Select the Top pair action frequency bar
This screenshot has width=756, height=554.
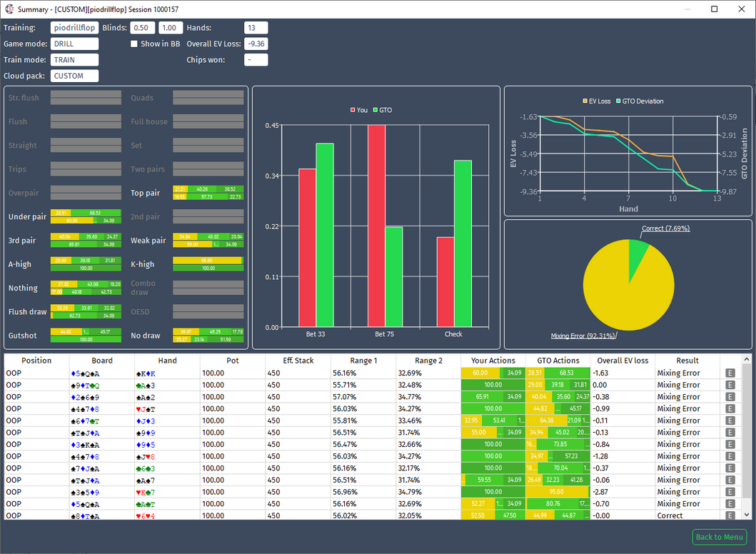click(x=208, y=193)
